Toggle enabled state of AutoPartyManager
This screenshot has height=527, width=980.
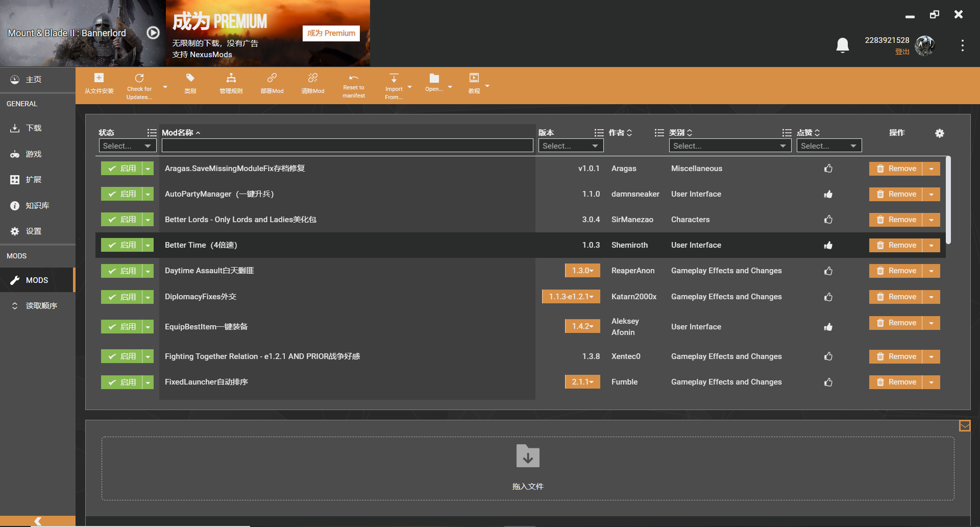click(121, 194)
